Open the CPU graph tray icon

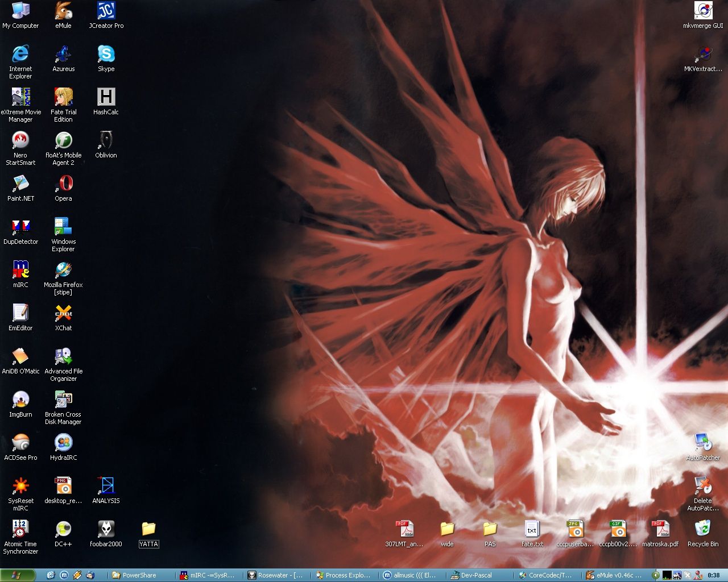[x=667, y=575]
